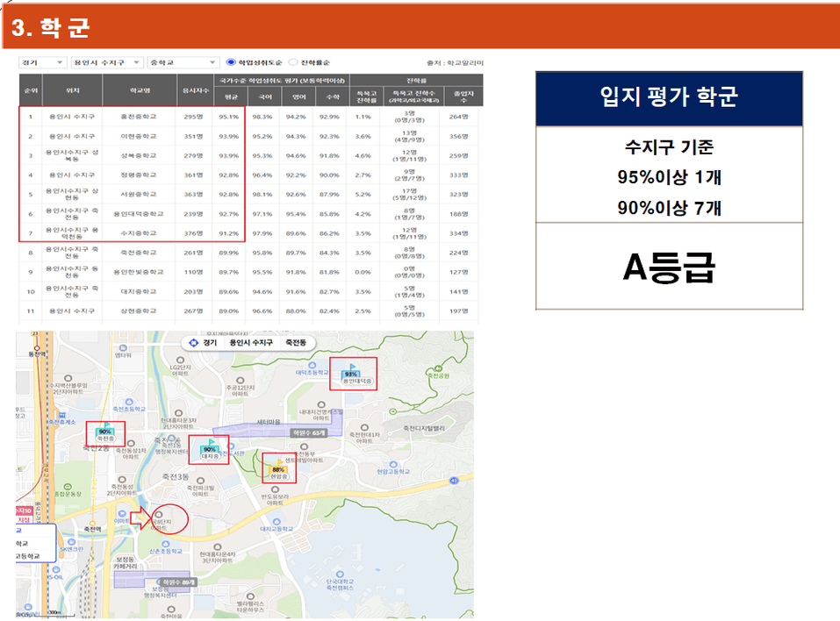Viewport: 840px width, 621px height.
Task: Click the 학원수 63개 label on map
Action: [309, 432]
